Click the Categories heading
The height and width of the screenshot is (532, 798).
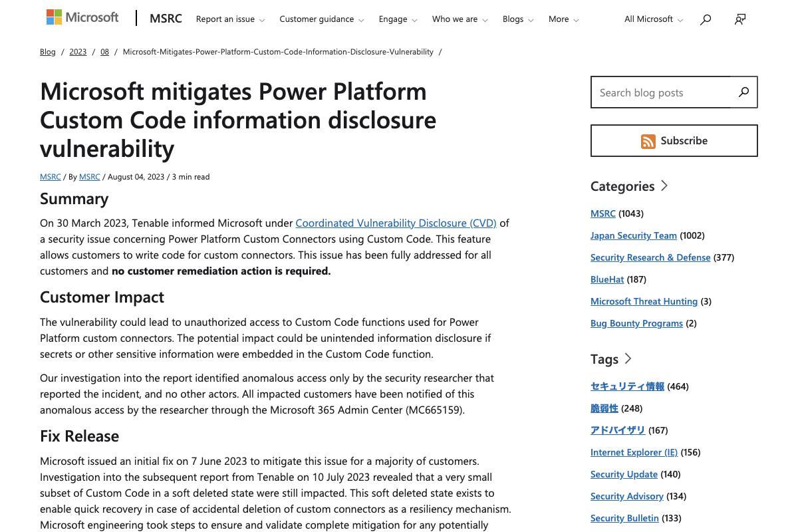click(622, 186)
